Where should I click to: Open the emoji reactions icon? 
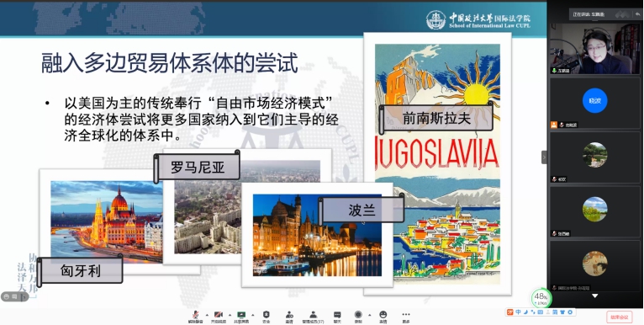pyautogui.click(x=383, y=317)
